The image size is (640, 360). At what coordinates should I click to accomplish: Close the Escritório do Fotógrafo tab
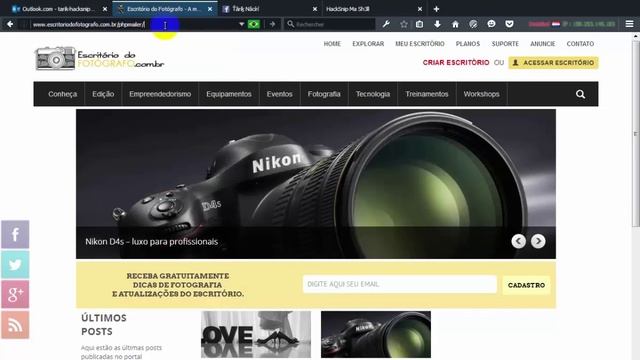coord(210,9)
